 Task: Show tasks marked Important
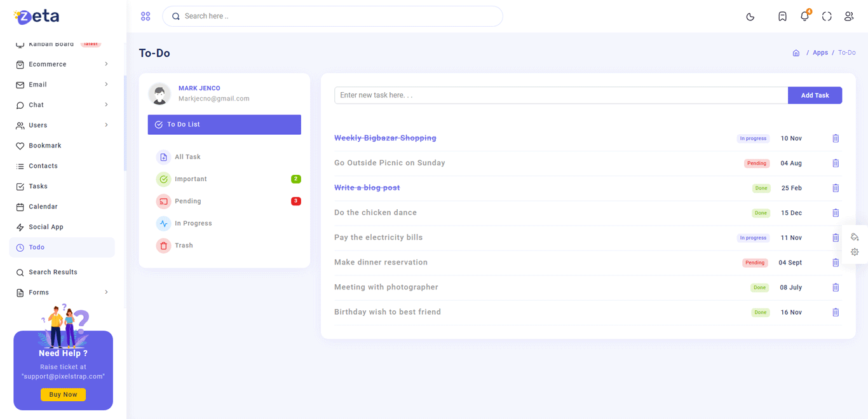[x=191, y=179]
